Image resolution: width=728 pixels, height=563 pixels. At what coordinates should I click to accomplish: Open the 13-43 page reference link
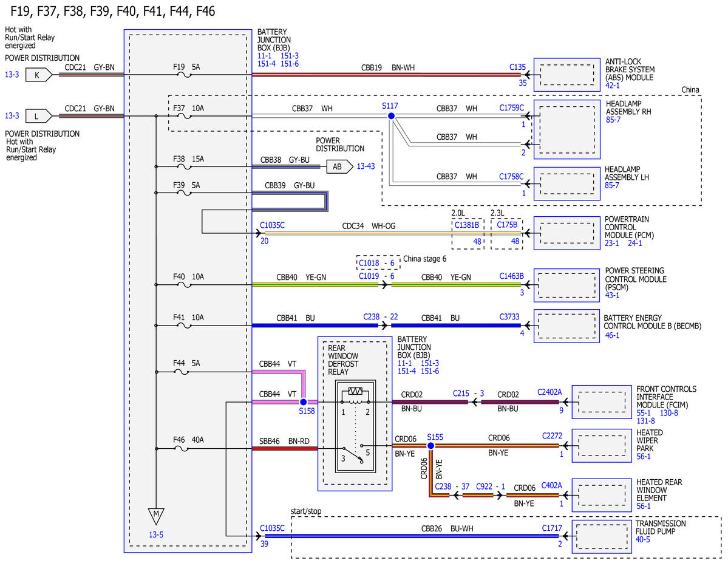(366, 166)
